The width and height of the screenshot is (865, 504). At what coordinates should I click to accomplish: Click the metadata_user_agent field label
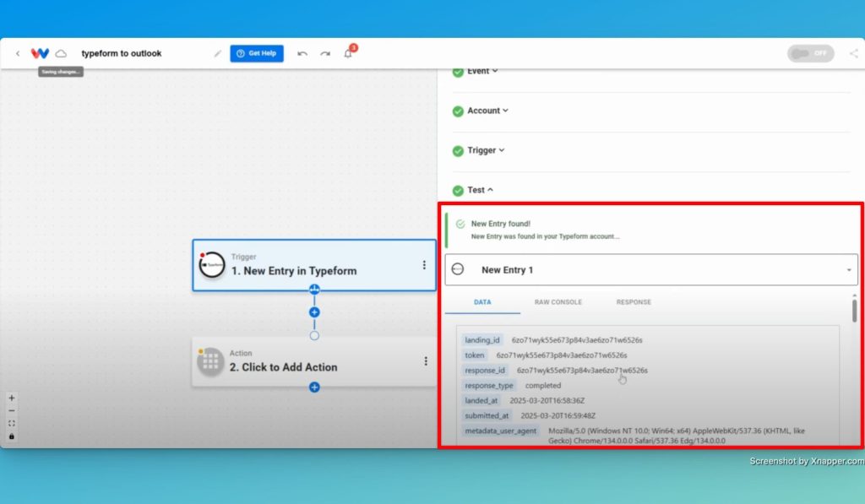[x=500, y=431]
